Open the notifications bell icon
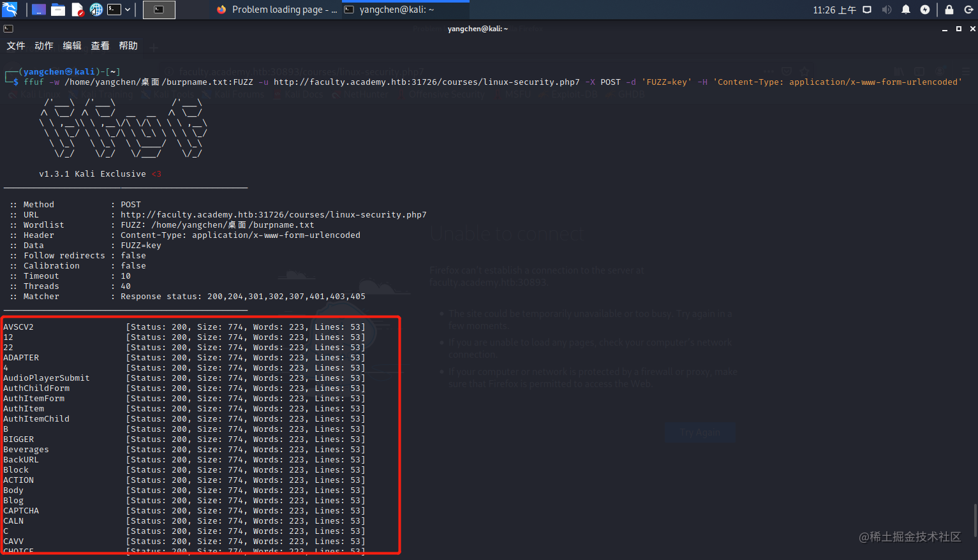The image size is (978, 560). tap(905, 10)
